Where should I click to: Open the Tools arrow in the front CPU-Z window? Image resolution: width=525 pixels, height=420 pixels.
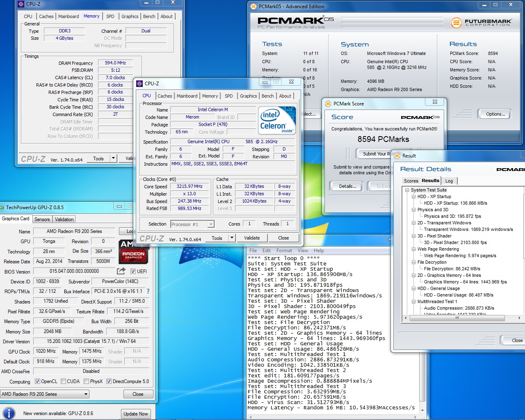232,238
